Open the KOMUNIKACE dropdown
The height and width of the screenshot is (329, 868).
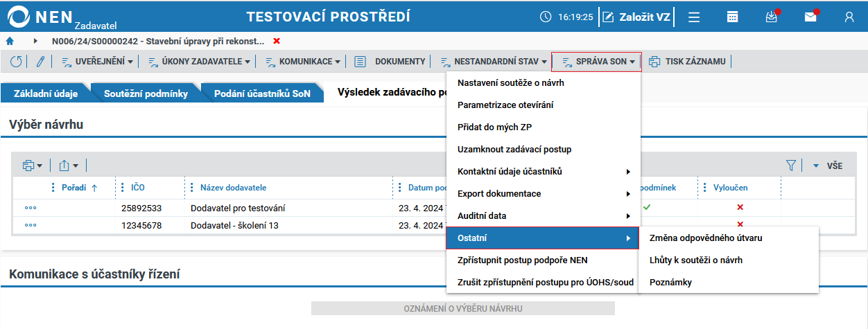302,62
